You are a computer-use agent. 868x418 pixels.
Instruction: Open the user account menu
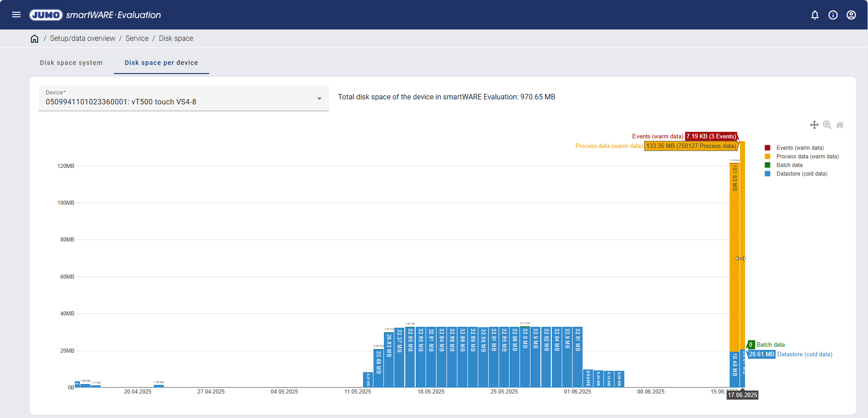pyautogui.click(x=851, y=15)
